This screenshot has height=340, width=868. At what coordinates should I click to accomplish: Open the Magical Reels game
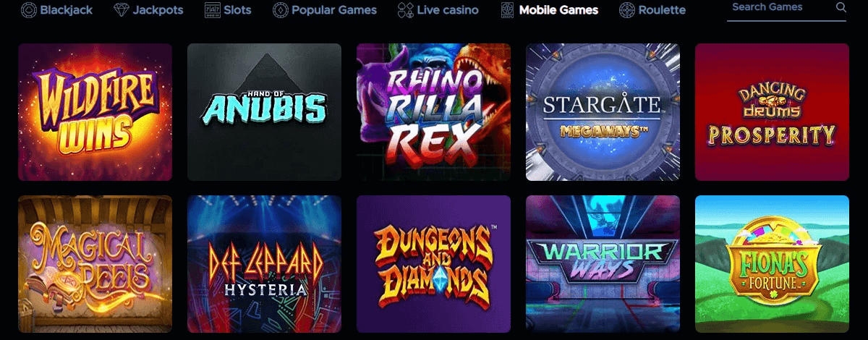pos(95,264)
